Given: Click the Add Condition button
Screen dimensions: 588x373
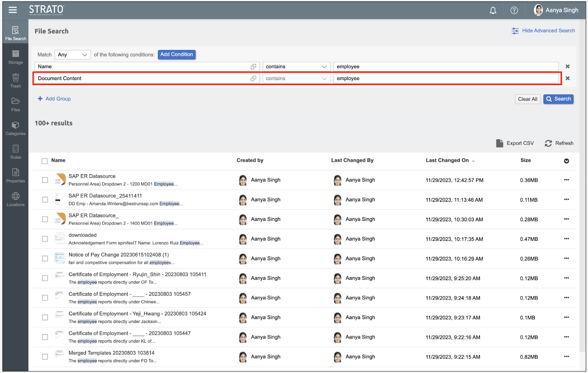Looking at the screenshot, I should [x=176, y=54].
